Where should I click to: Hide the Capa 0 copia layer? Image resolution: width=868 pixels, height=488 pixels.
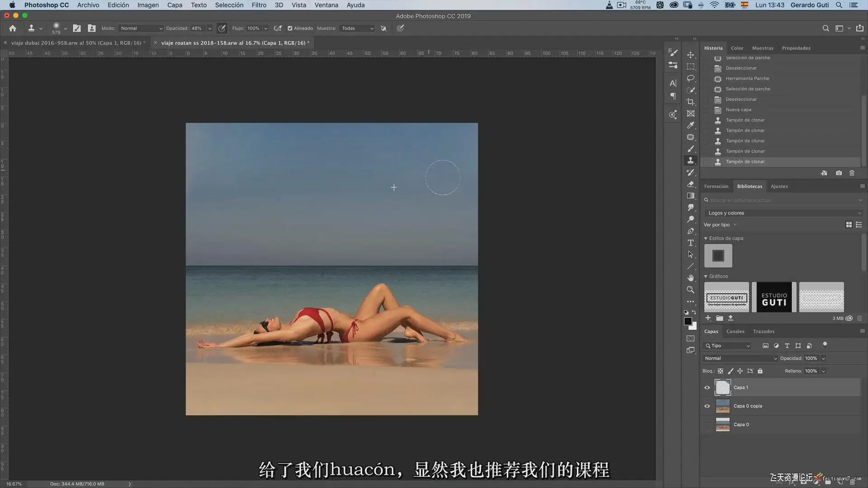(707, 406)
